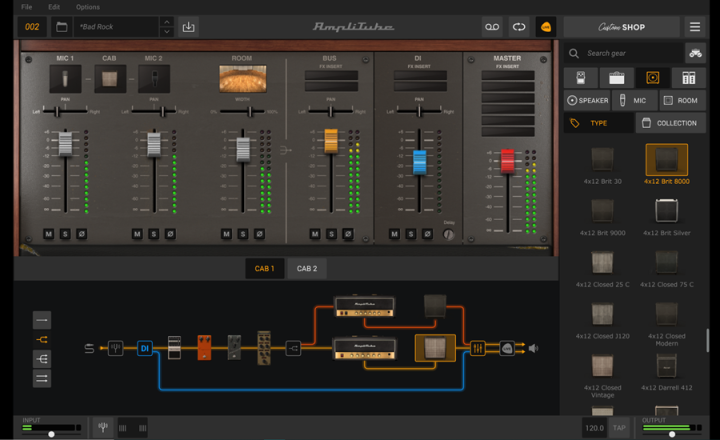Select the orange split signal chain layout

tap(42, 339)
